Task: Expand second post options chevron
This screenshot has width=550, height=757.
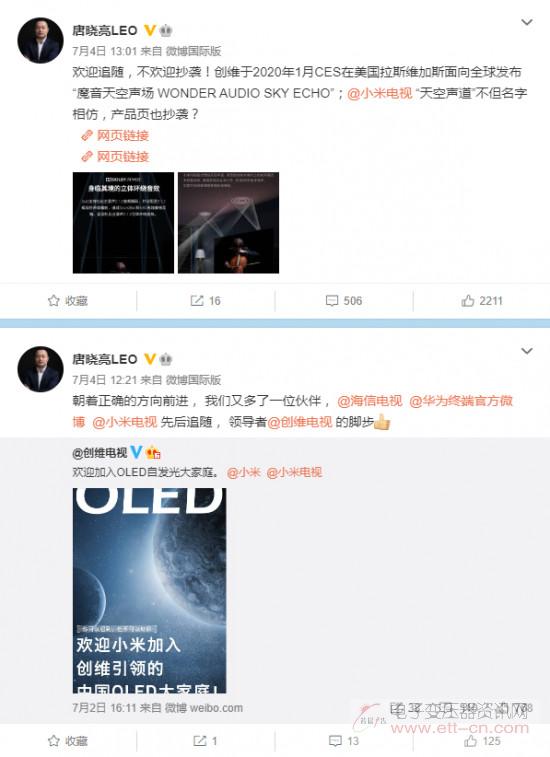Action: tap(526, 351)
